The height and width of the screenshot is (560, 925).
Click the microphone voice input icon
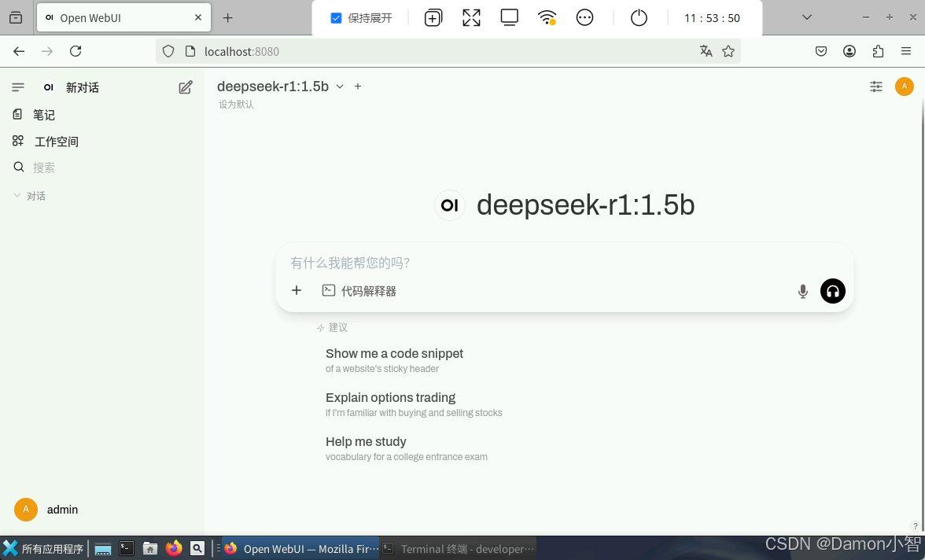click(802, 291)
